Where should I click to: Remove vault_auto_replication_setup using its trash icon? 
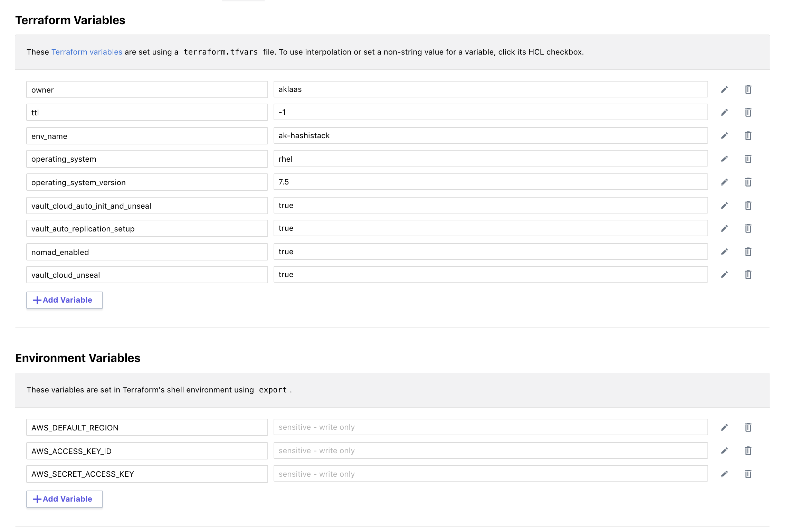[x=748, y=228]
